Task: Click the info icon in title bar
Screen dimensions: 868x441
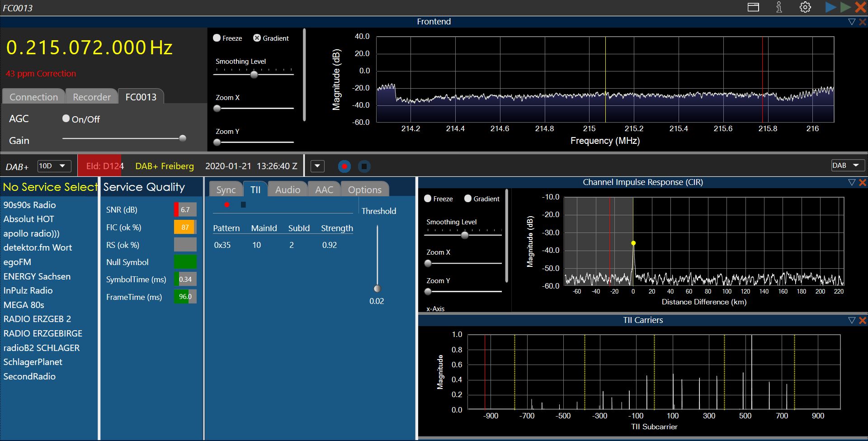Action: tap(779, 7)
